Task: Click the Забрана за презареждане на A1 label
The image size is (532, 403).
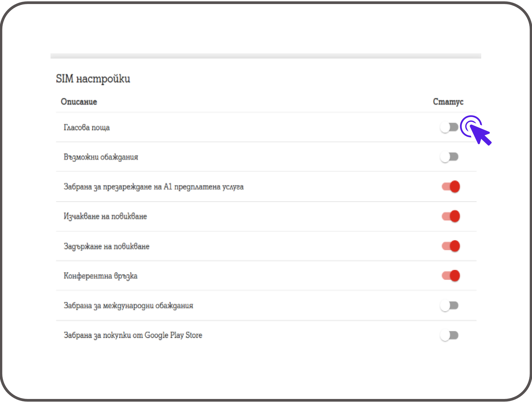Action: click(153, 187)
